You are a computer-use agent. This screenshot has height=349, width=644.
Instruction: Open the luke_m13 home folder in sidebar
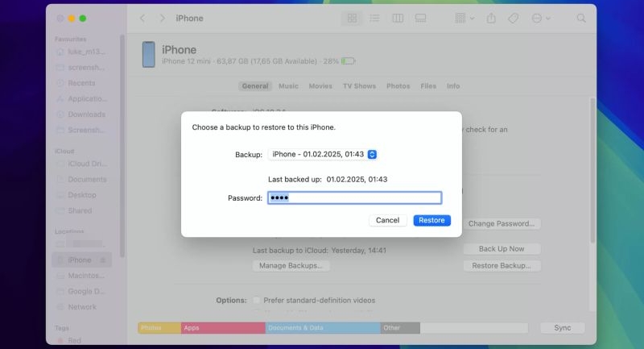pos(81,52)
